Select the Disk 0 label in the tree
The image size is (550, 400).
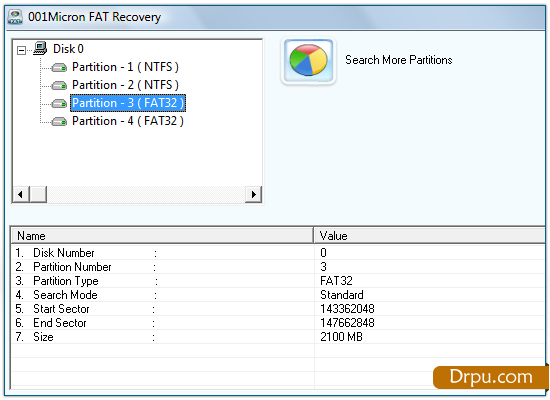pyautogui.click(x=68, y=49)
